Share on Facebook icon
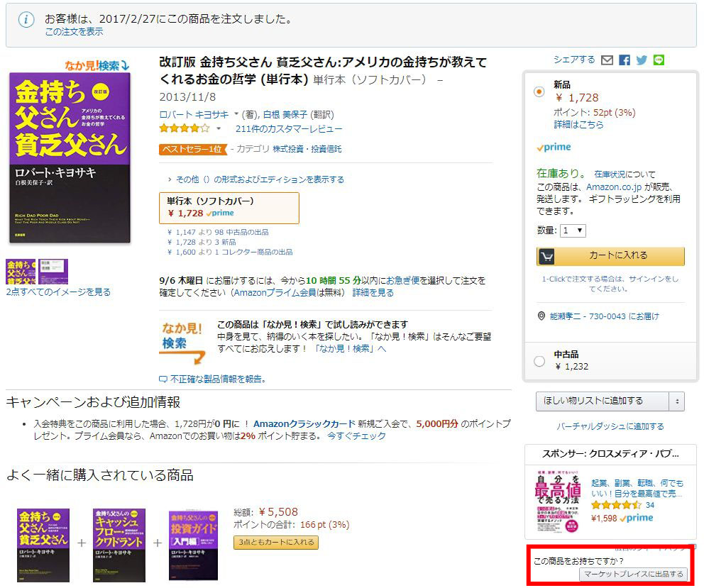This screenshot has width=704, height=588. [624, 60]
